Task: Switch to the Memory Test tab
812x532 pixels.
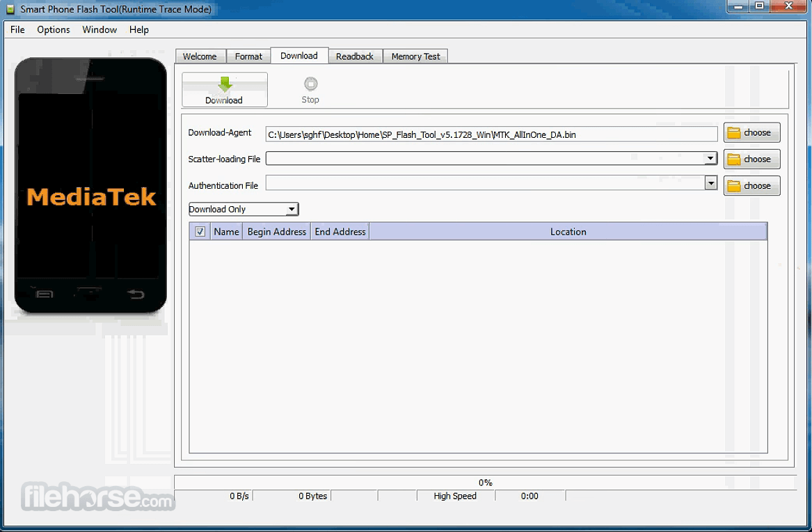Action: [415, 56]
